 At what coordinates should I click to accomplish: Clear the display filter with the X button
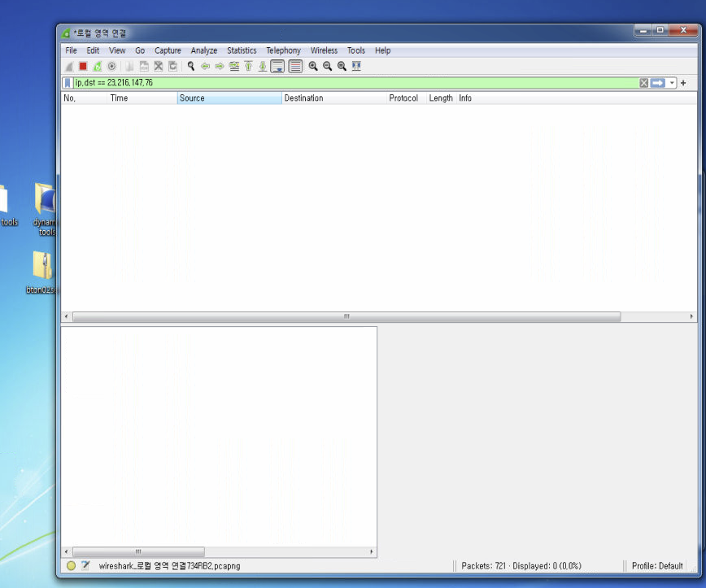click(x=644, y=83)
